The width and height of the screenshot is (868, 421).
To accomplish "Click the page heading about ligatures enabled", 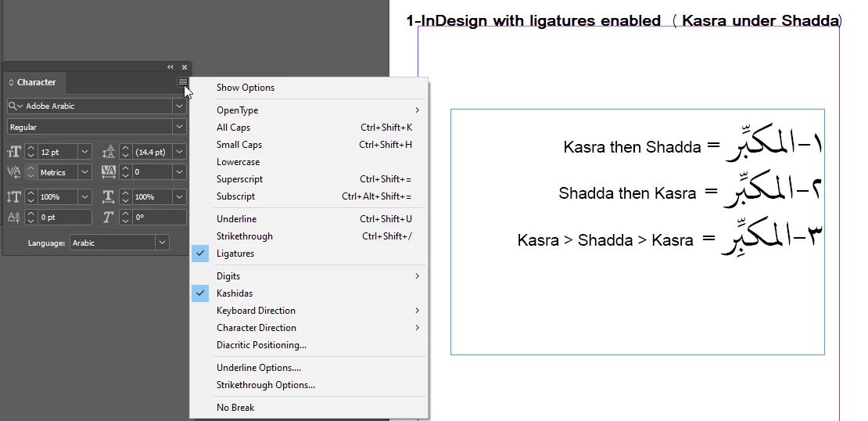I will point(624,20).
